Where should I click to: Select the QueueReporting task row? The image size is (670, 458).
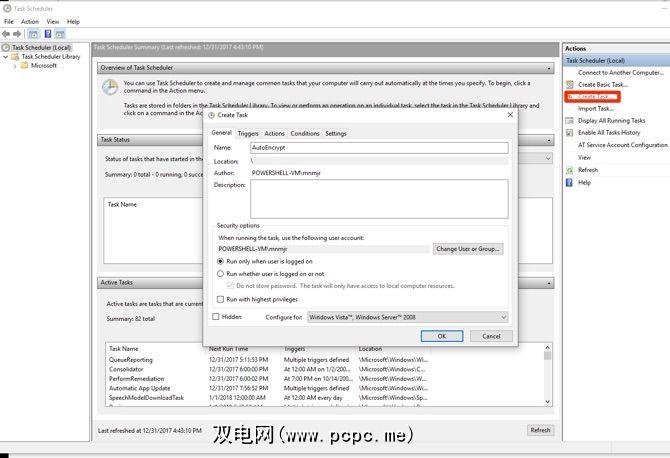pyautogui.click(x=268, y=360)
